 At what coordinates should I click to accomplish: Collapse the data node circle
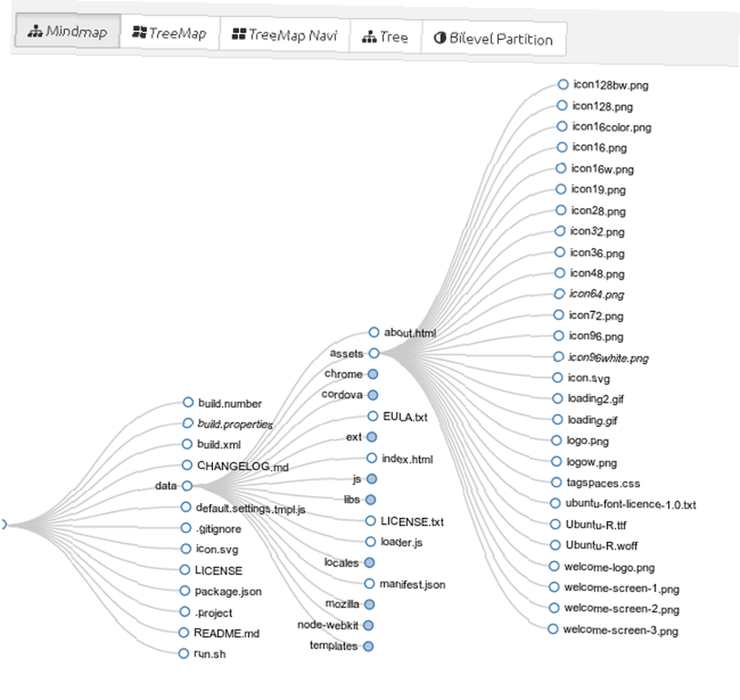click(187, 485)
